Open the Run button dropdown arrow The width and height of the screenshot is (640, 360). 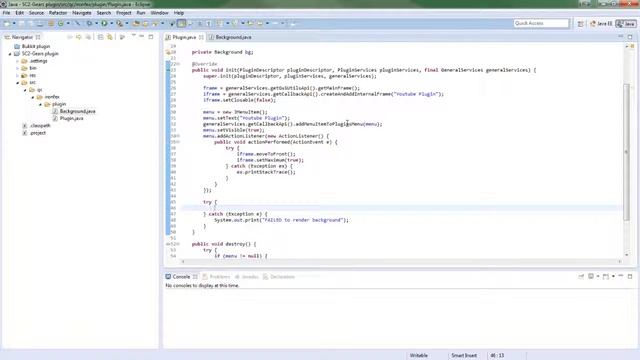[111, 24]
